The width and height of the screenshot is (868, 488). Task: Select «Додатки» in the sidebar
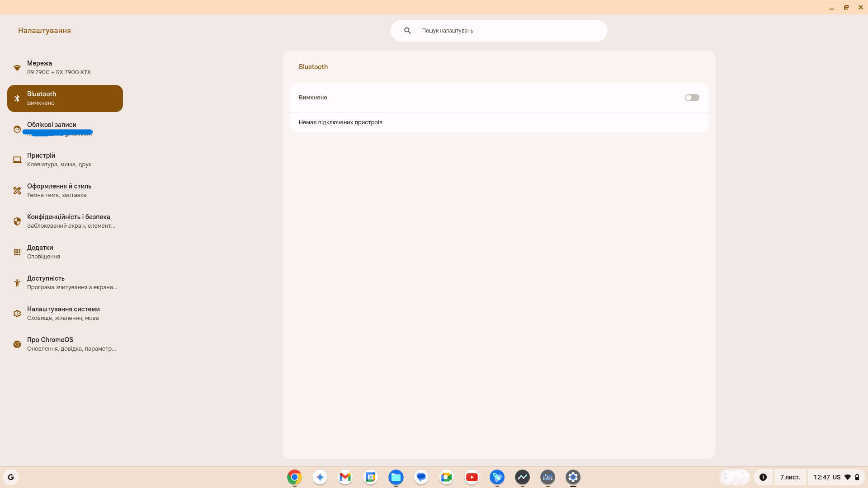pyautogui.click(x=65, y=252)
